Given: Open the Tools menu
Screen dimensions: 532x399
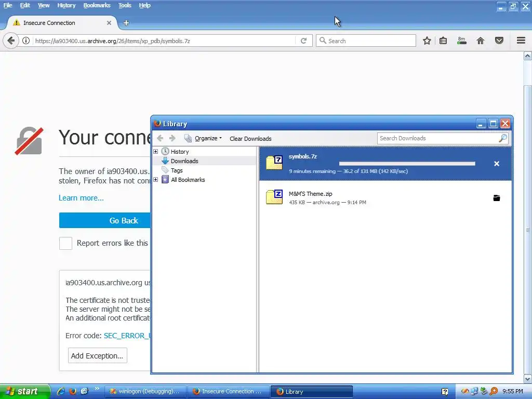Looking at the screenshot, I should [x=125, y=5].
